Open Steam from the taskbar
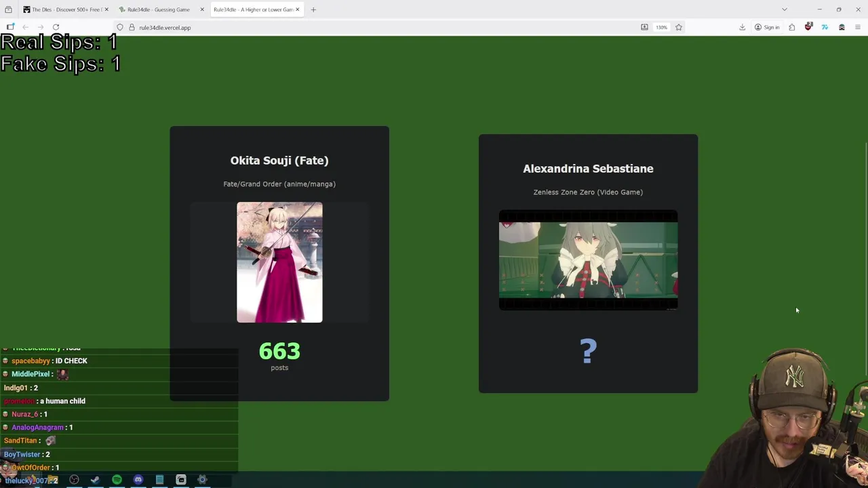This screenshot has width=868, height=488. point(95,480)
